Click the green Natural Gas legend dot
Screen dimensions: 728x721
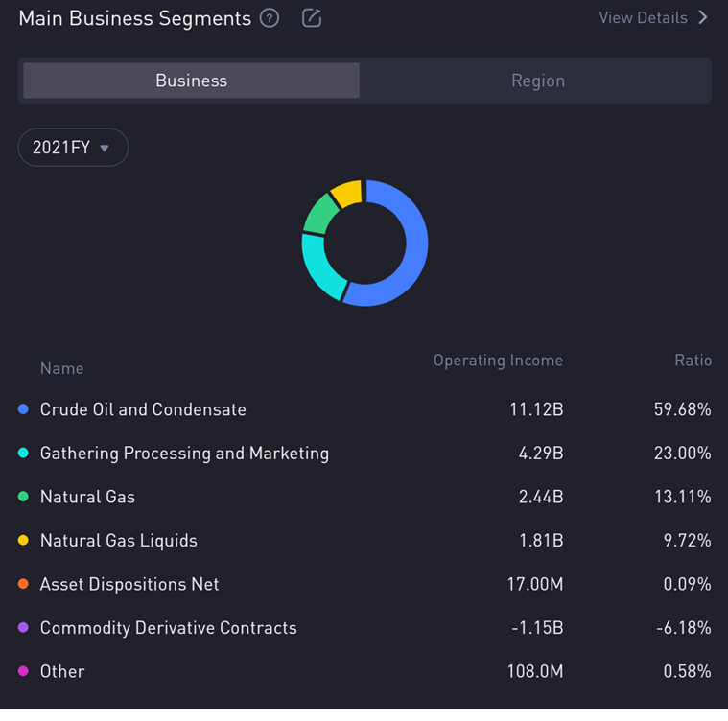tap(24, 497)
